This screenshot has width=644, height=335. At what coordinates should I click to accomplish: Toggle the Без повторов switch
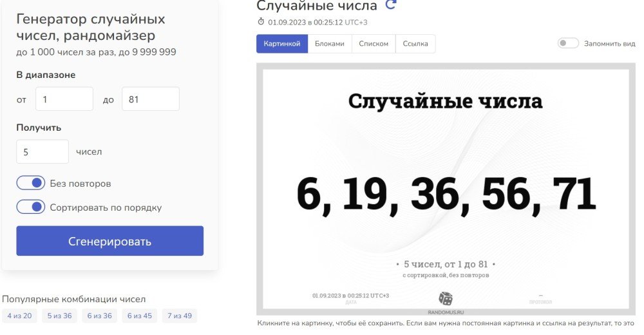click(31, 183)
